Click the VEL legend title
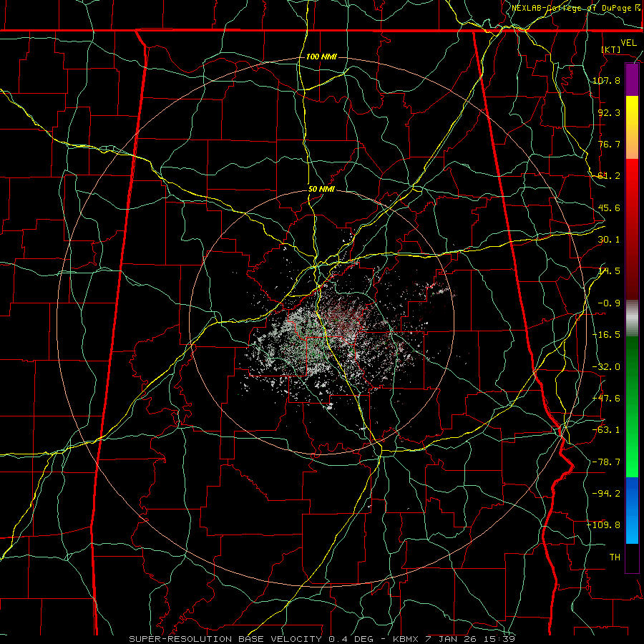The image size is (644, 644). tap(628, 43)
